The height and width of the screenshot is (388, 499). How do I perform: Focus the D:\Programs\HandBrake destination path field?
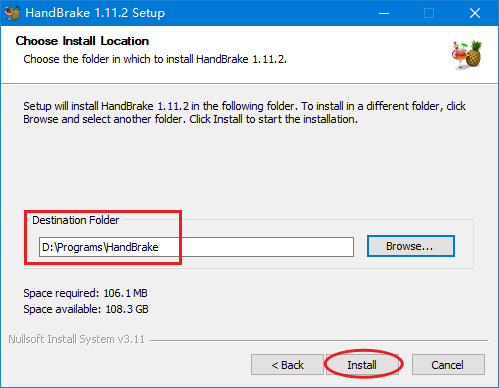[196, 247]
